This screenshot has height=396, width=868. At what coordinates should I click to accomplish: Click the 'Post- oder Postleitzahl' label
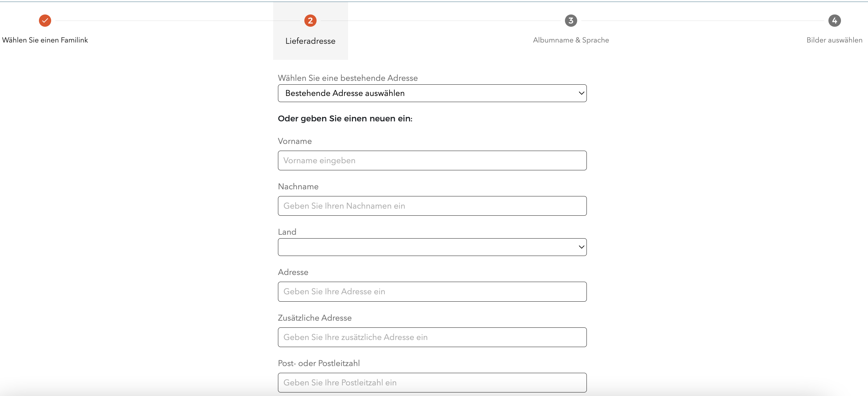point(319,363)
